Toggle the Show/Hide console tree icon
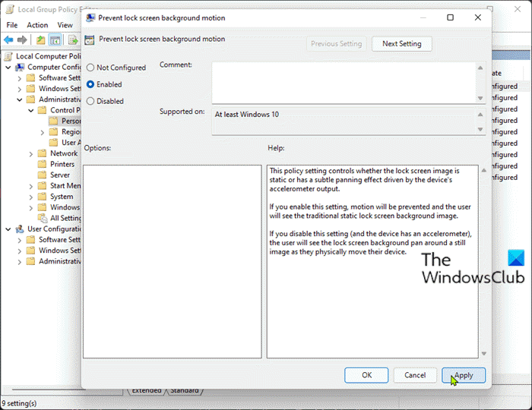This screenshot has width=532, height=410. tap(55, 40)
